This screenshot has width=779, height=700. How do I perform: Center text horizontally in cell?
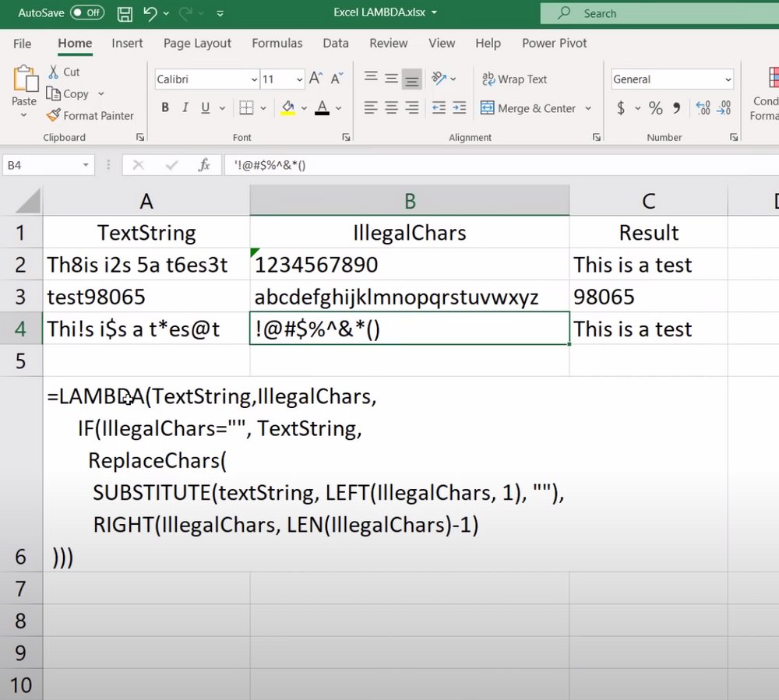click(x=392, y=107)
